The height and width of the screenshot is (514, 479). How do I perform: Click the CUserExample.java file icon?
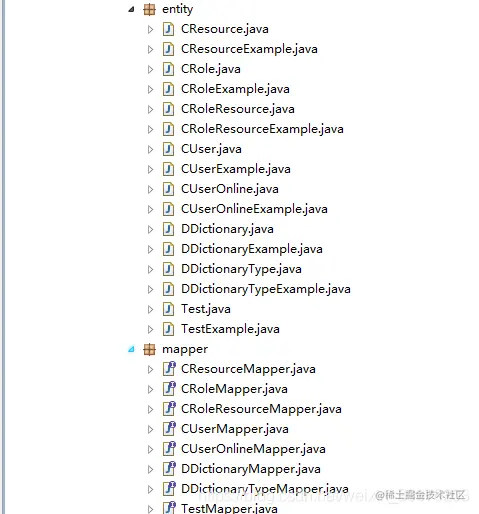coord(168,169)
